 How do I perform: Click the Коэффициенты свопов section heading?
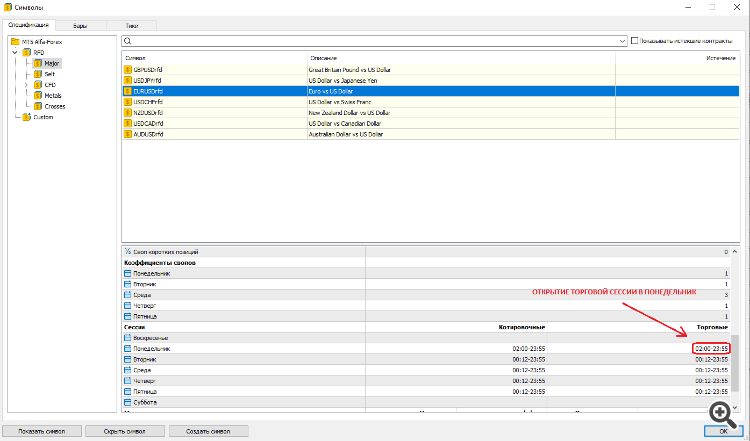(160, 263)
